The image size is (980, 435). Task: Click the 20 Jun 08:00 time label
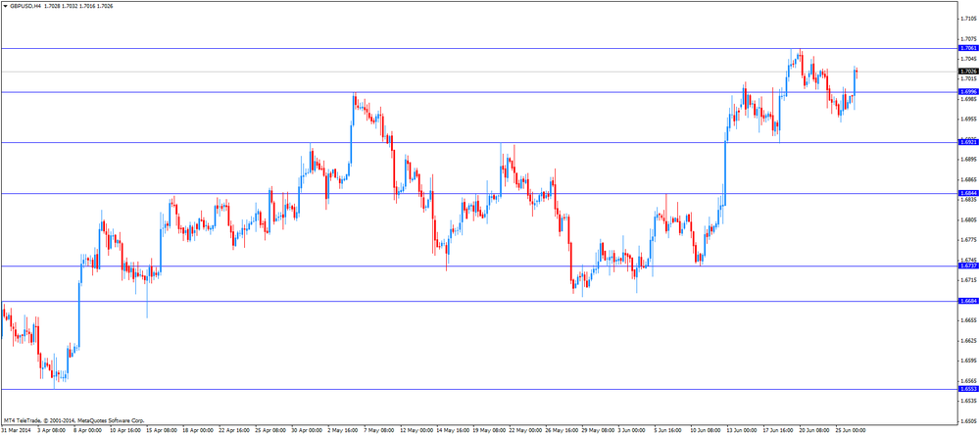[815, 431]
